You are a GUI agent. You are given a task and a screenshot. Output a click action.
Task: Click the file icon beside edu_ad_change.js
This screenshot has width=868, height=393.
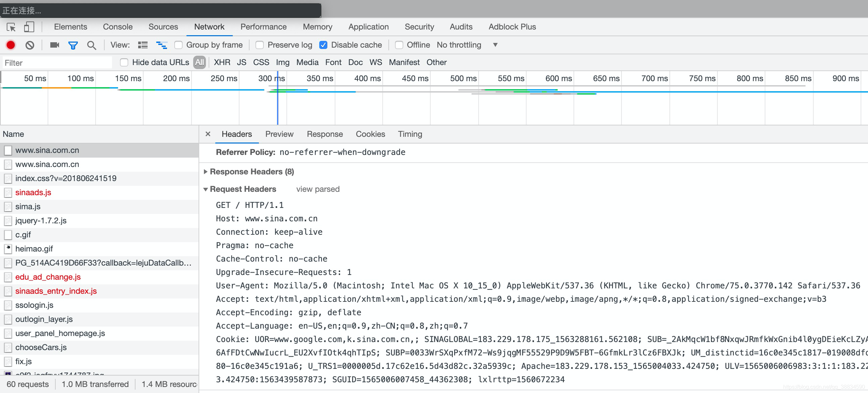8,277
